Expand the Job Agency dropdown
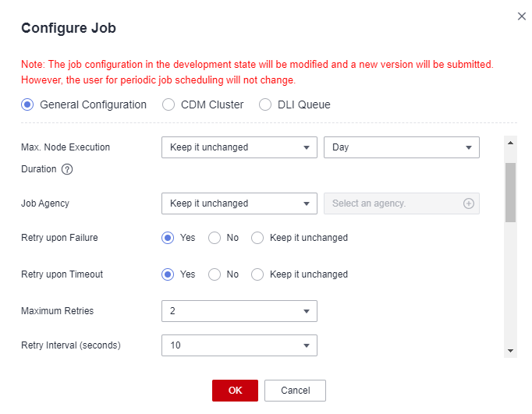Image resolution: width=532 pixels, height=414 pixels. pyautogui.click(x=239, y=203)
